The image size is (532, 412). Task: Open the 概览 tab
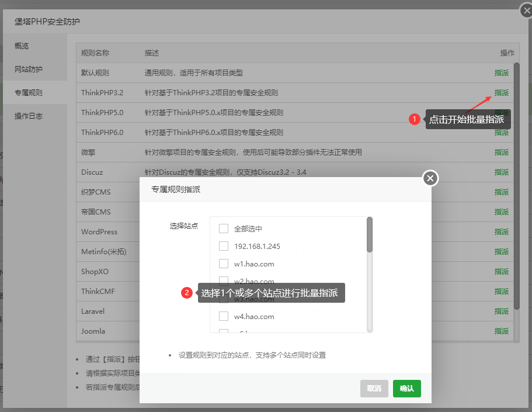click(22, 46)
